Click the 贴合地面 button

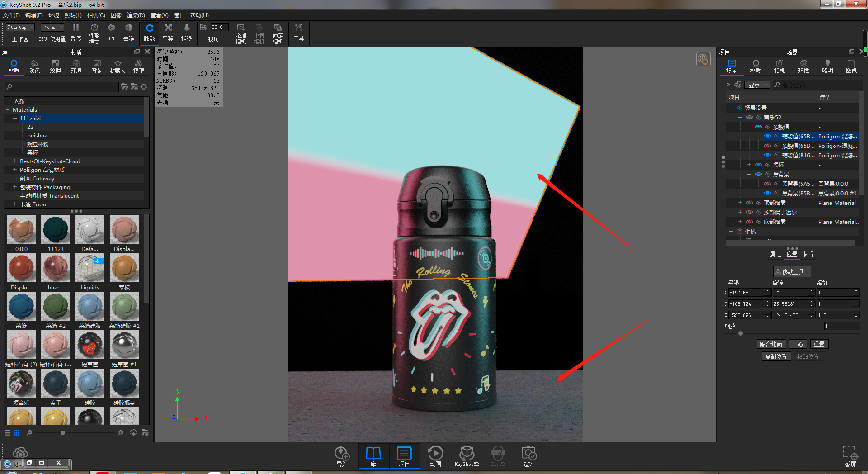(x=771, y=344)
